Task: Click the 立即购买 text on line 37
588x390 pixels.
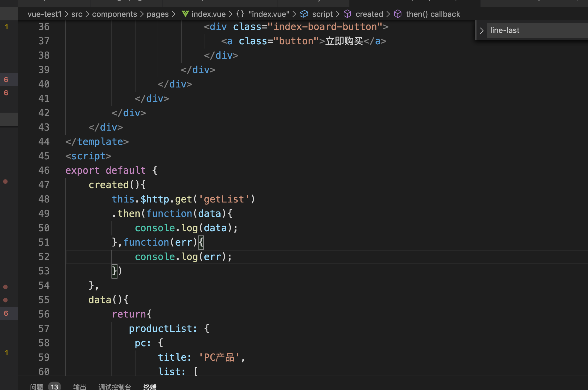Action: point(344,41)
